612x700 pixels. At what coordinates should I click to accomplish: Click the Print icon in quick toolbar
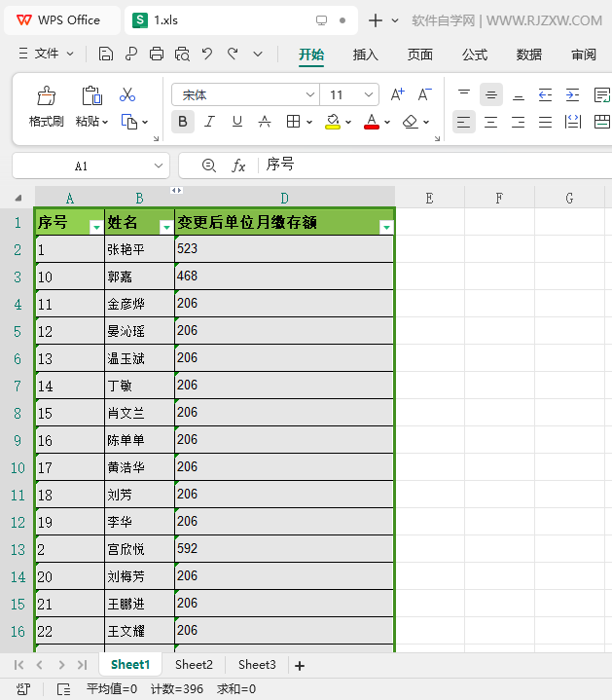[157, 54]
